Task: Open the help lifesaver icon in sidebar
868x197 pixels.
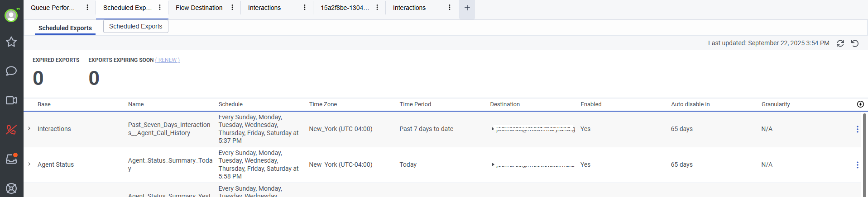Action: 11,188
